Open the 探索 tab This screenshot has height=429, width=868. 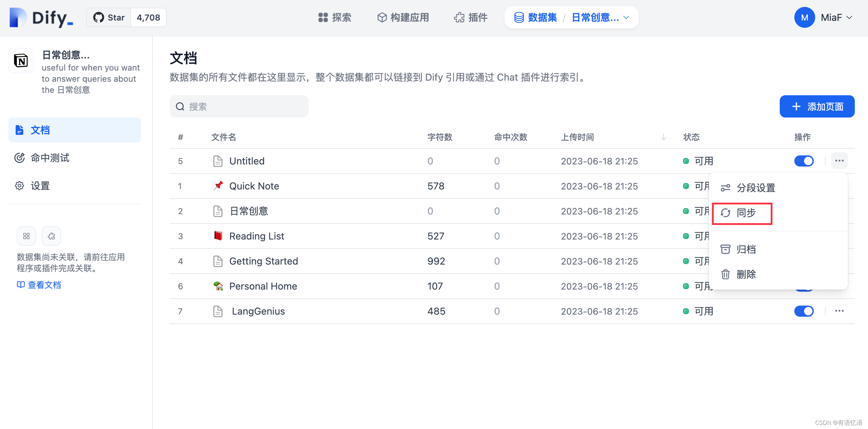[335, 17]
